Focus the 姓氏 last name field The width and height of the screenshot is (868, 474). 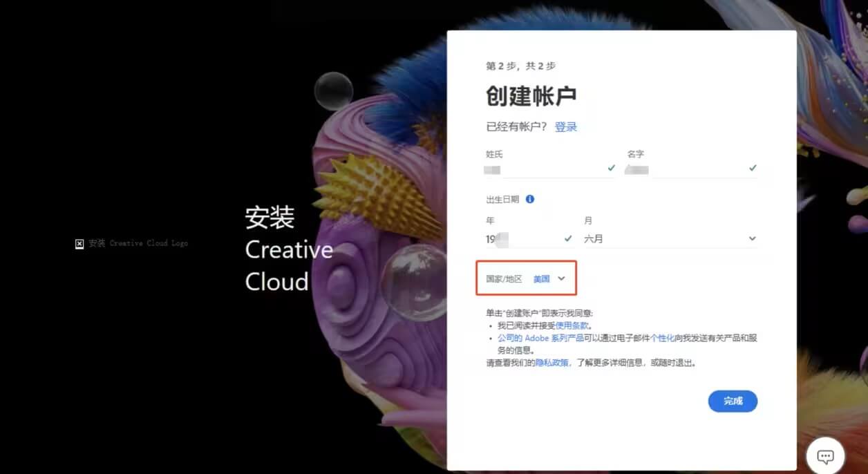(x=551, y=169)
